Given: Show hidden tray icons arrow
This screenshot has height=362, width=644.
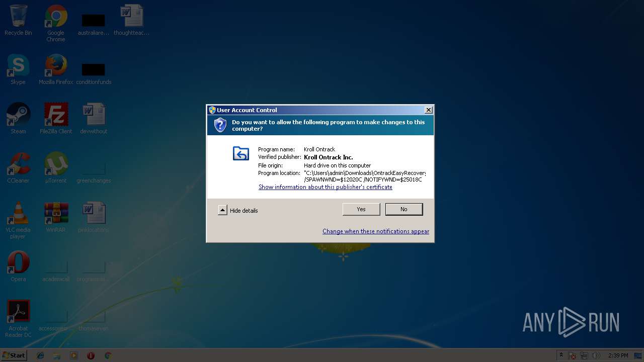Looking at the screenshot, I should [561, 355].
